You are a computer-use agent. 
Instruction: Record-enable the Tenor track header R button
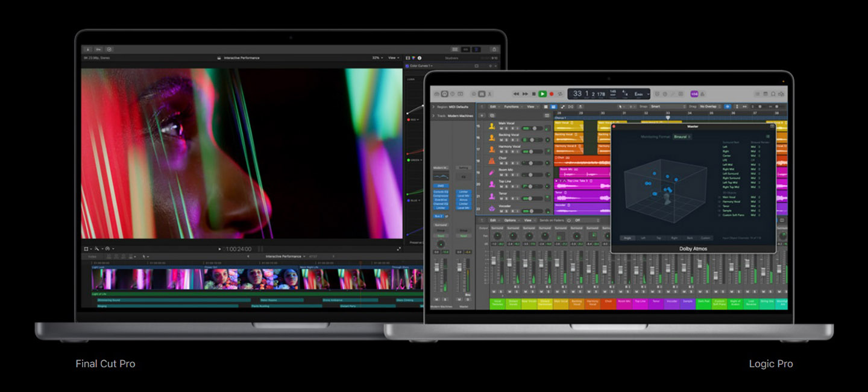pyautogui.click(x=512, y=198)
